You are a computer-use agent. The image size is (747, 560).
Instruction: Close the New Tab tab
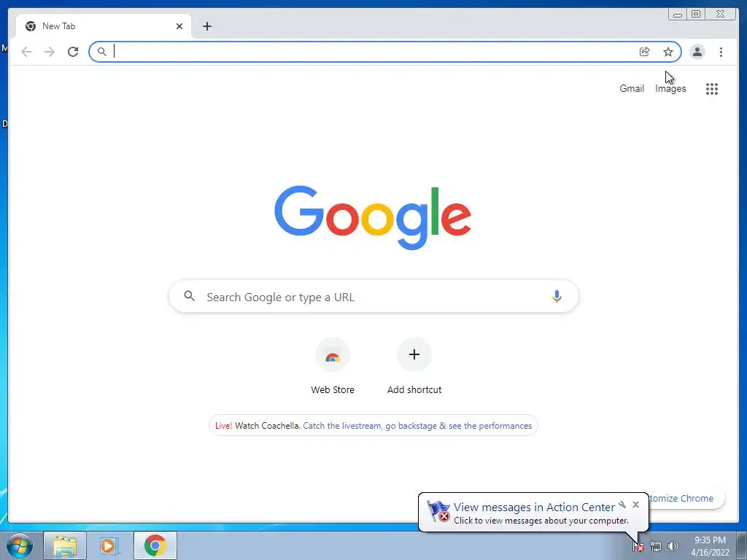179,26
